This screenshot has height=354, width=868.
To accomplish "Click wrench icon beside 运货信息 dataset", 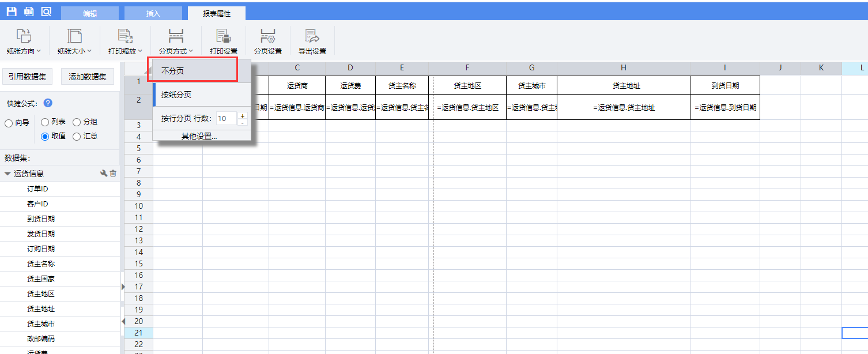I will tap(104, 173).
